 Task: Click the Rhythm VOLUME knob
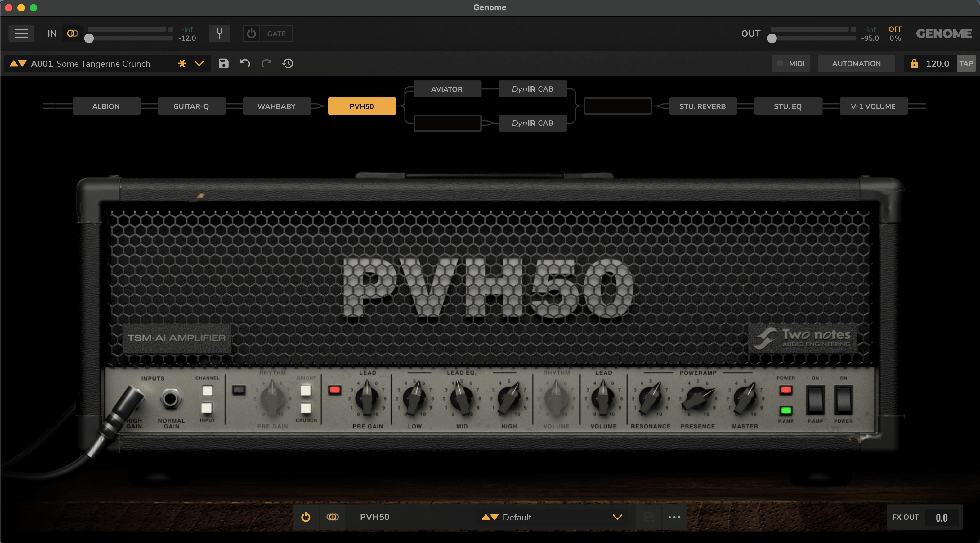pos(556,399)
